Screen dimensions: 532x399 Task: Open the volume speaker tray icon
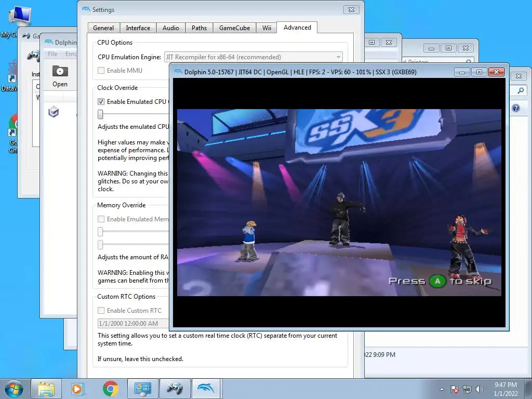(479, 389)
